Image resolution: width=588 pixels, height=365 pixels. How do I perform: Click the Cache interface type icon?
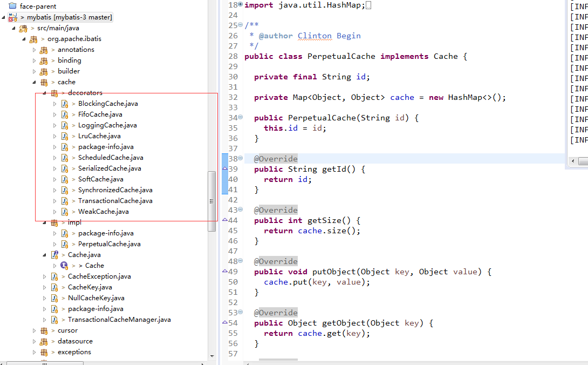pos(64,266)
